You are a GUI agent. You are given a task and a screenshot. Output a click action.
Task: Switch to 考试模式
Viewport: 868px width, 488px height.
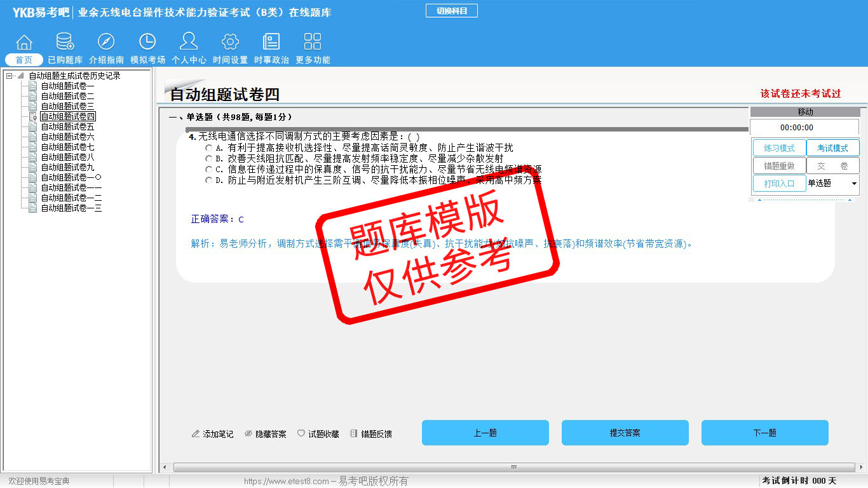[x=832, y=148]
